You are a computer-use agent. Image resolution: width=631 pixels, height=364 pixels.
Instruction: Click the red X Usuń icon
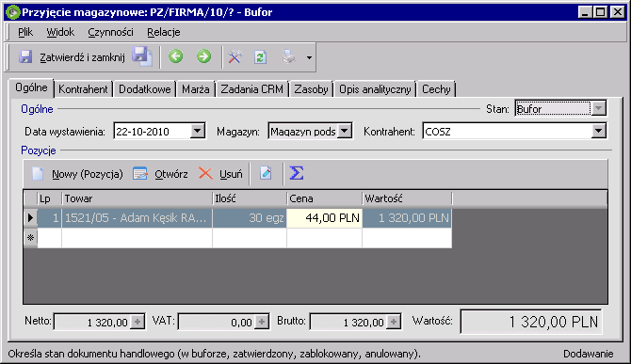tap(205, 174)
